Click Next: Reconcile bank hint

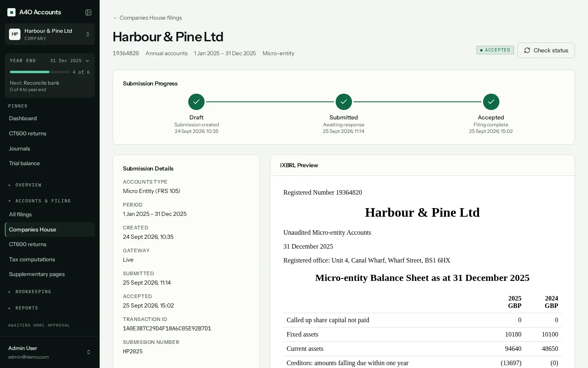[x=35, y=83]
